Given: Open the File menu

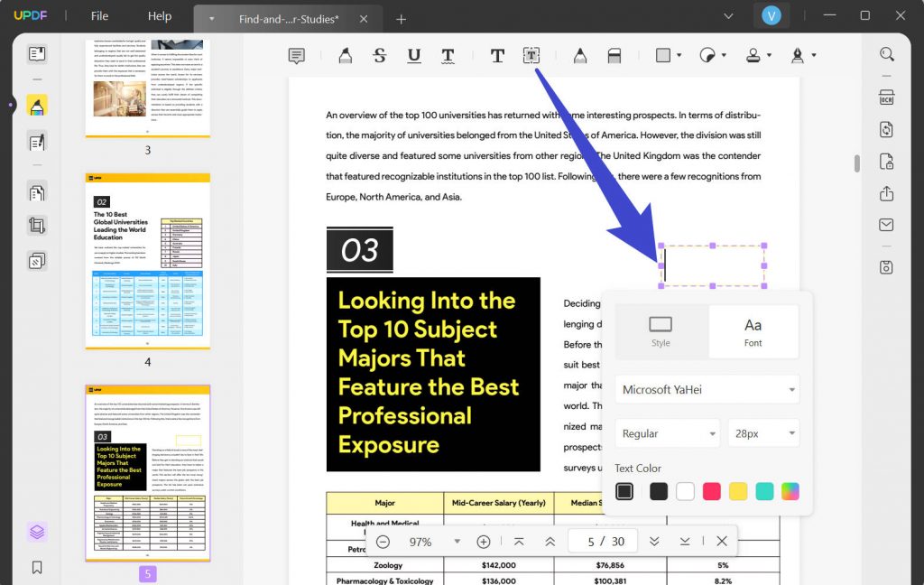Looking at the screenshot, I should coord(99,15).
